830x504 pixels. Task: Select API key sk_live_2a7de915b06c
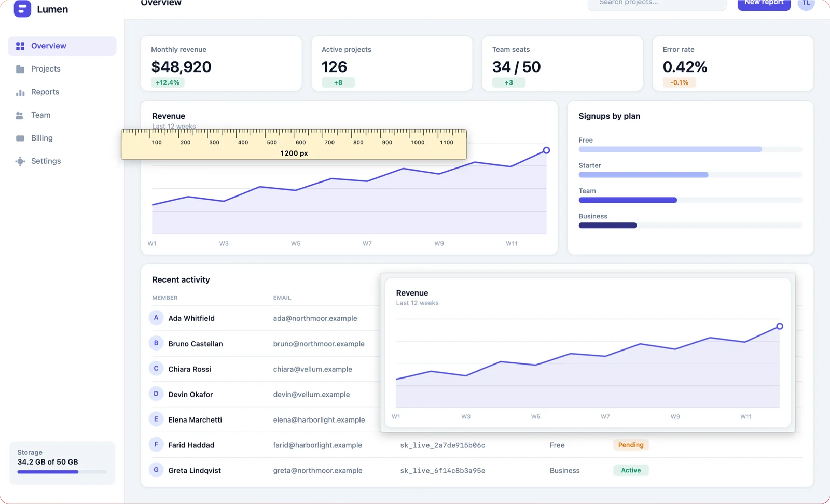[443, 445]
